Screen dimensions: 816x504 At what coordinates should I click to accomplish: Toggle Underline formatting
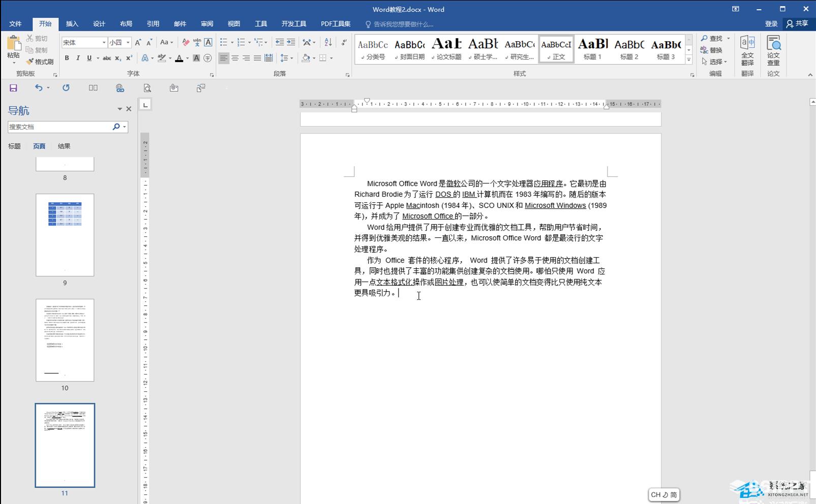click(x=89, y=58)
